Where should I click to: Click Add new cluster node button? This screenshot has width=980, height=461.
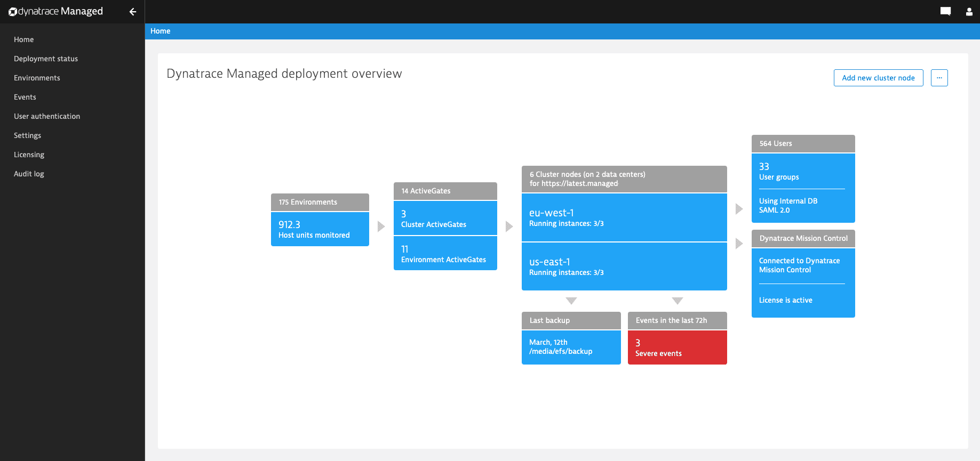pos(878,78)
